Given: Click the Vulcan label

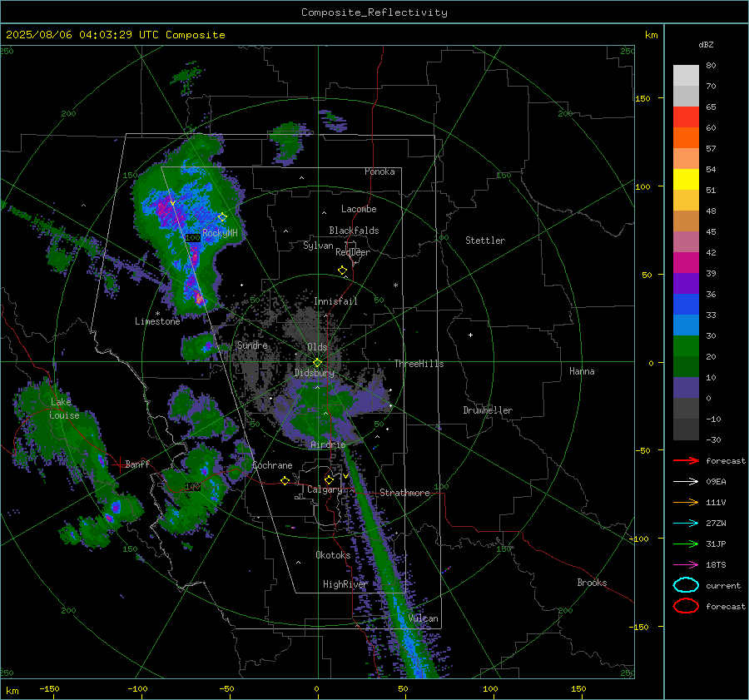Looking at the screenshot, I should point(423,618).
